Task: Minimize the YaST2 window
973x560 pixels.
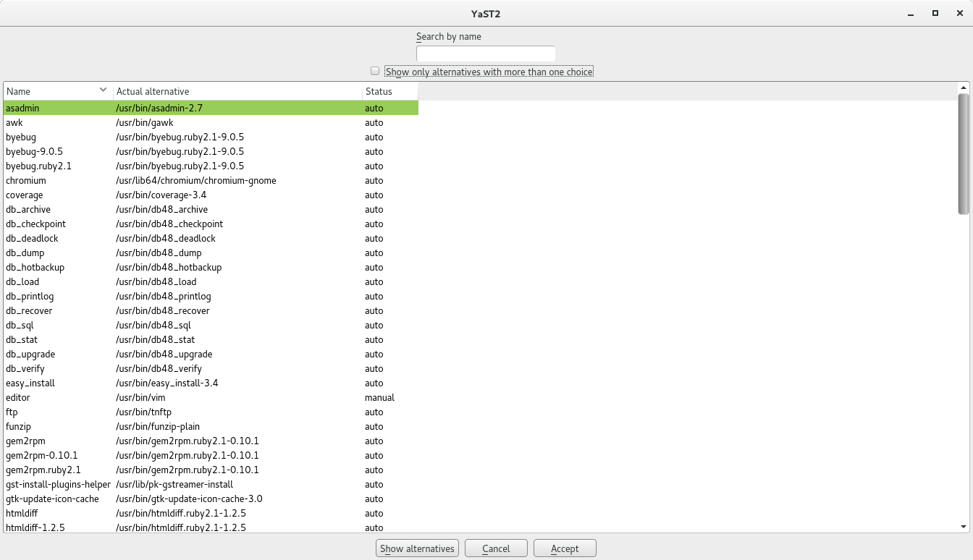Action: pyautogui.click(x=911, y=13)
